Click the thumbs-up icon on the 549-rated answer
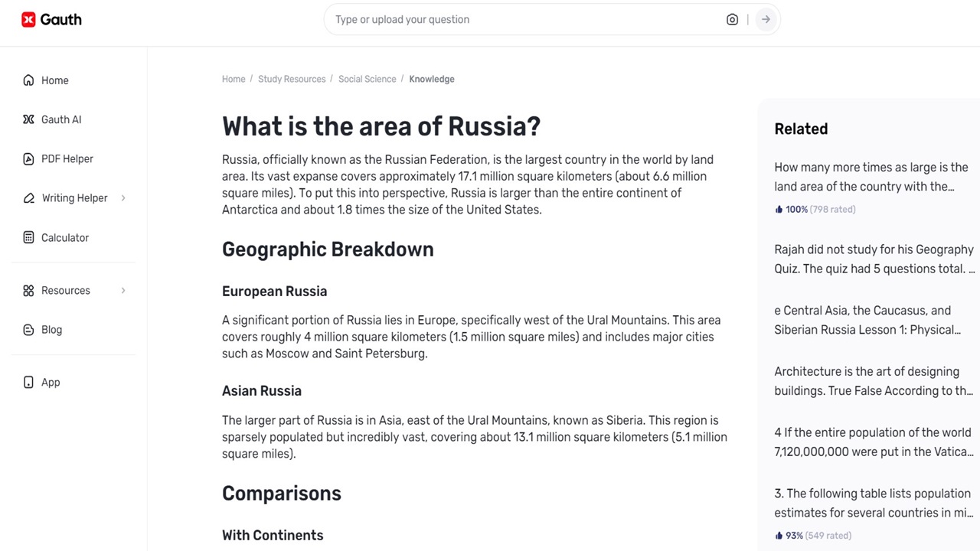The image size is (980, 551). coord(778,535)
